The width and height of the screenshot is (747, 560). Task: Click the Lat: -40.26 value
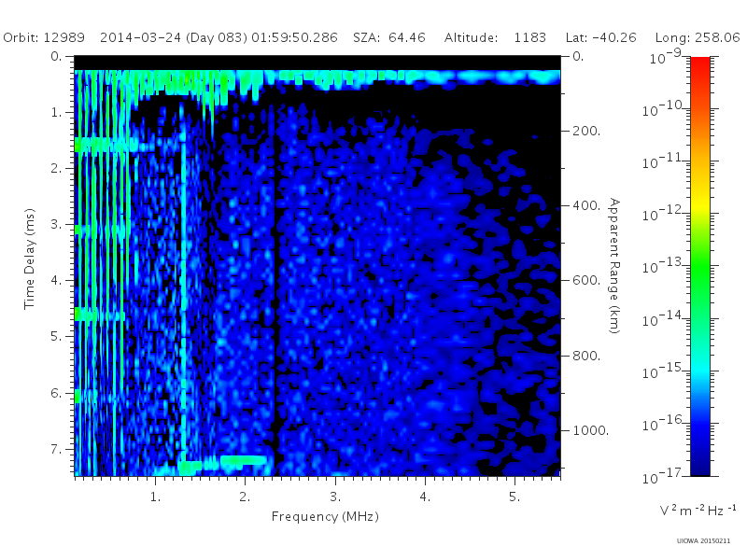(x=600, y=37)
